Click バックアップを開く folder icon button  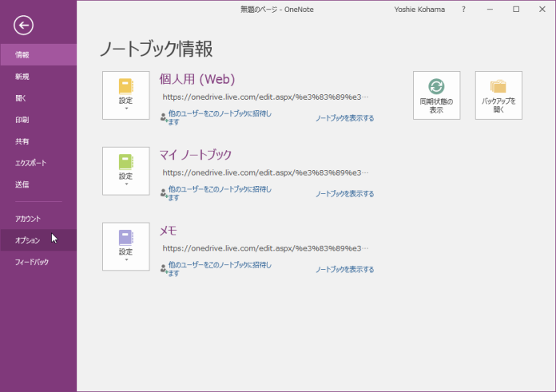(498, 95)
